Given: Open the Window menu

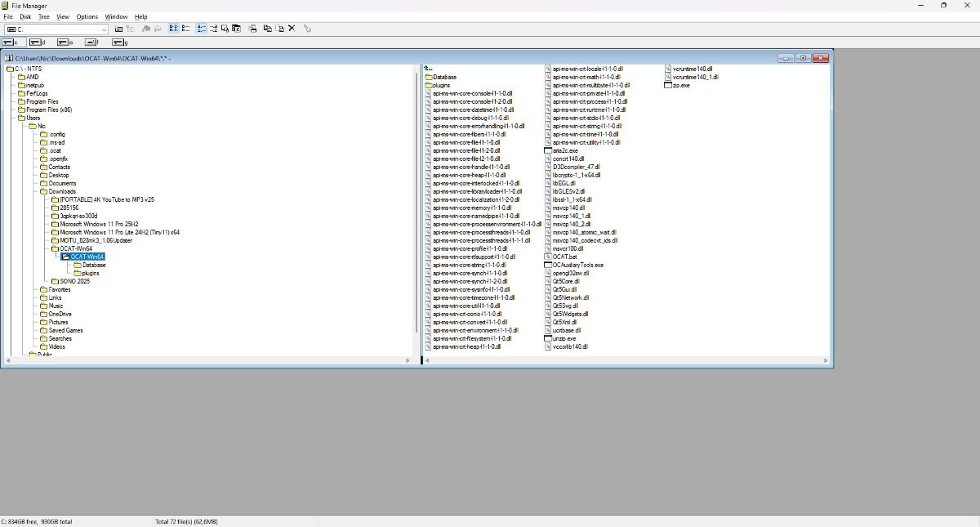Looking at the screenshot, I should point(116,16).
